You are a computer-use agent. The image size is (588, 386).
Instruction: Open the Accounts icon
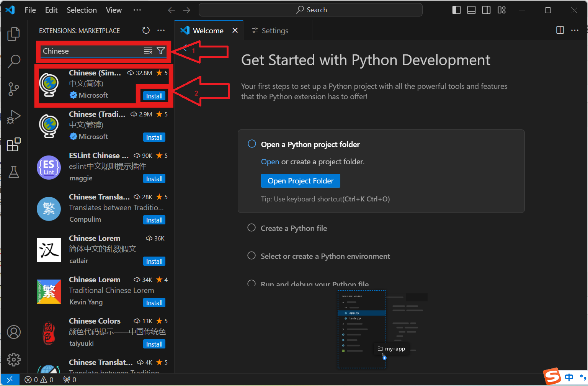click(14, 332)
